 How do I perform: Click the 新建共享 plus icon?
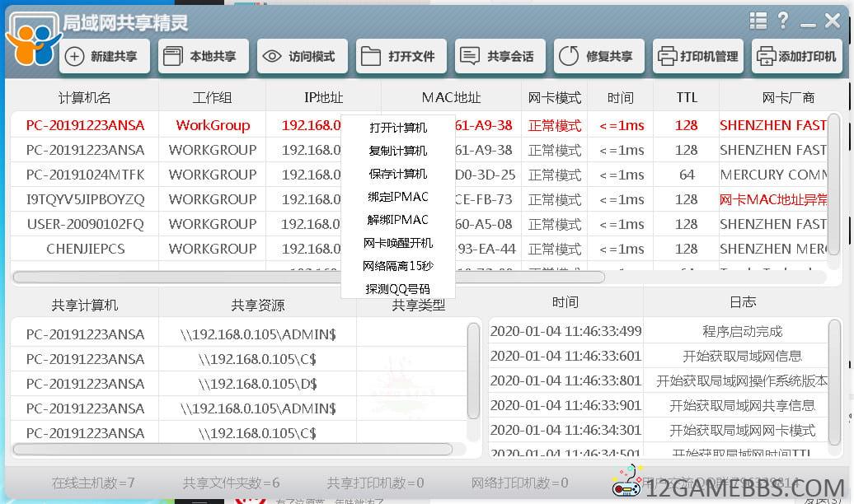[75, 57]
